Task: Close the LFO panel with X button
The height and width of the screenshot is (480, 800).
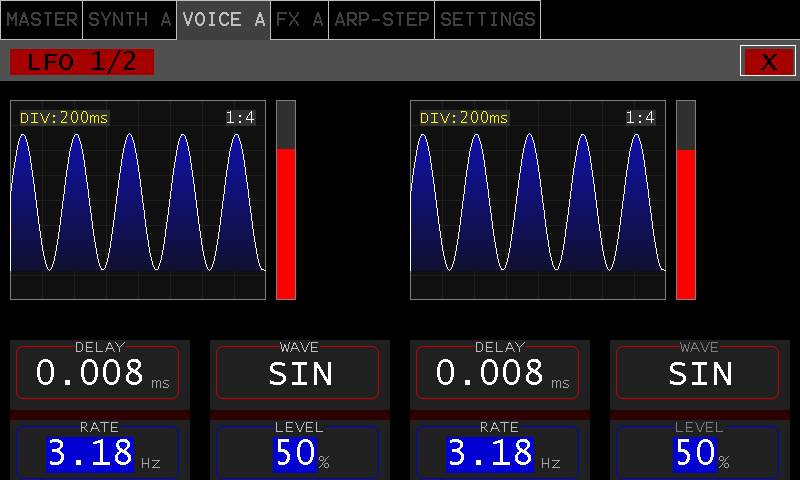Action: (x=768, y=61)
